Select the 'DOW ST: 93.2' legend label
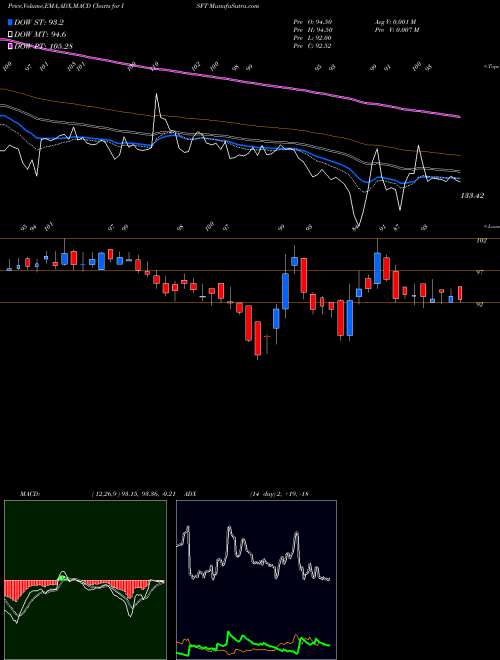 (39, 23)
